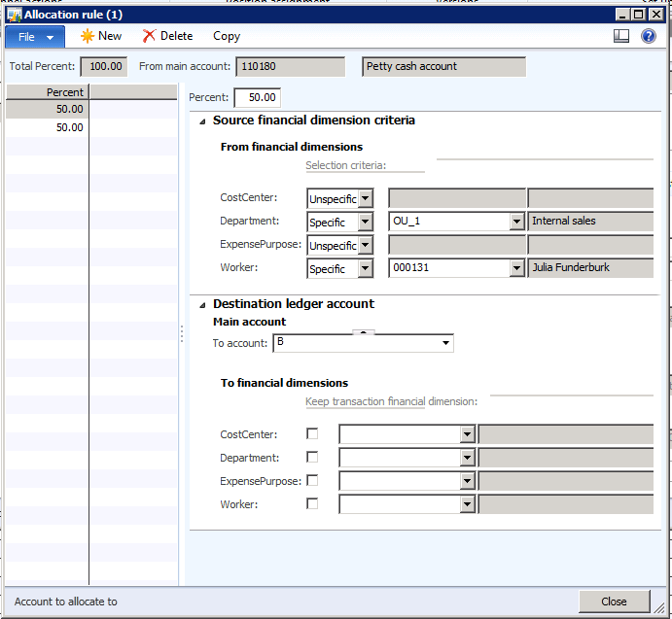
Task: Enable the CostCenter keep dimension checkbox
Action: click(312, 434)
